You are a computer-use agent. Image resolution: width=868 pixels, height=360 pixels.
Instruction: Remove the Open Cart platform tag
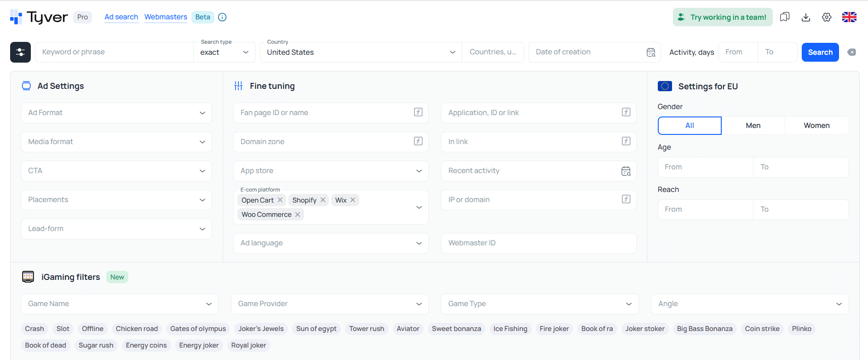280,200
